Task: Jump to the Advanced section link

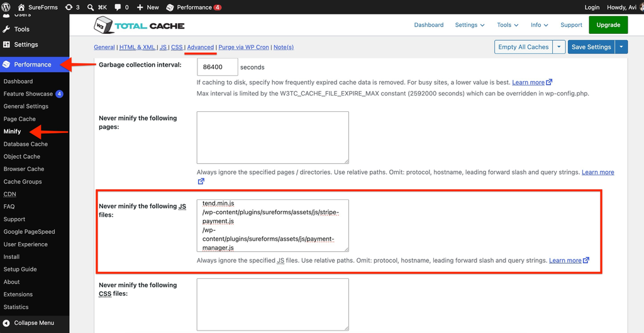Action: 201,47
